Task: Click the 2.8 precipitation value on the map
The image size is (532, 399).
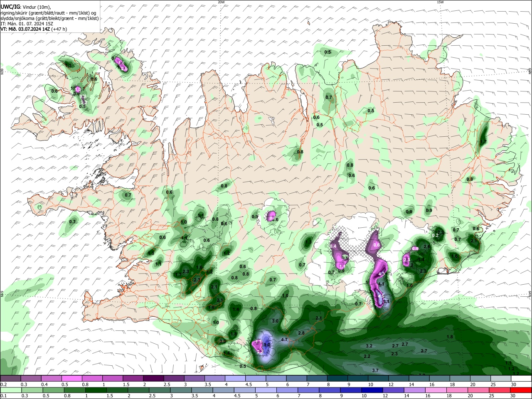Action: [301, 333]
